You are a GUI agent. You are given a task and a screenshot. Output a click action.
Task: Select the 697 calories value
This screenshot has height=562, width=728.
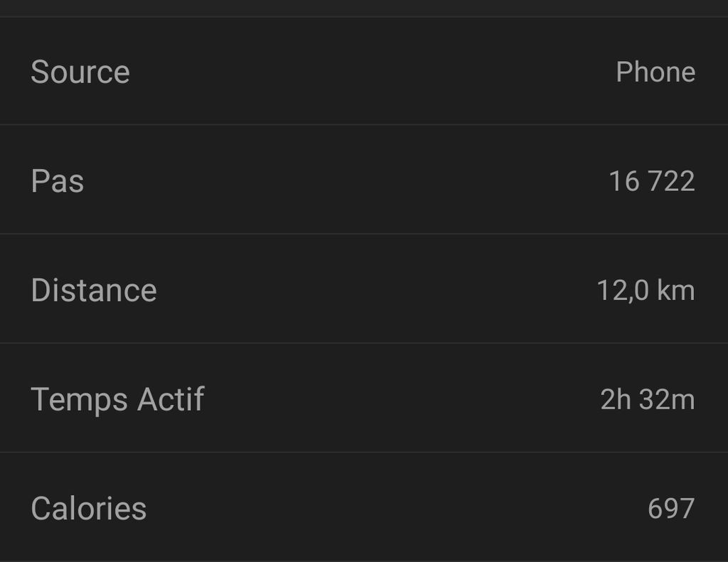[670, 509]
